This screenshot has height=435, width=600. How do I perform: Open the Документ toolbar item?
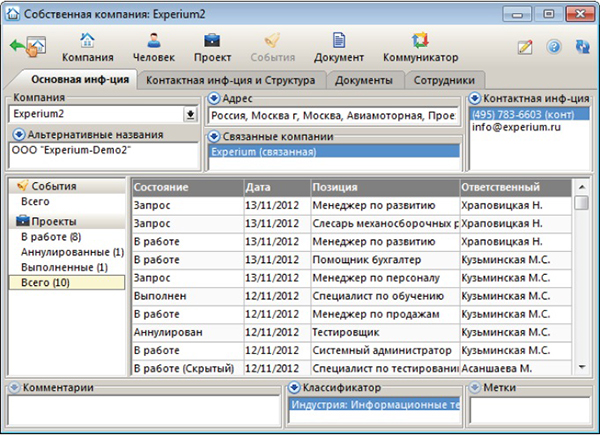point(339,47)
